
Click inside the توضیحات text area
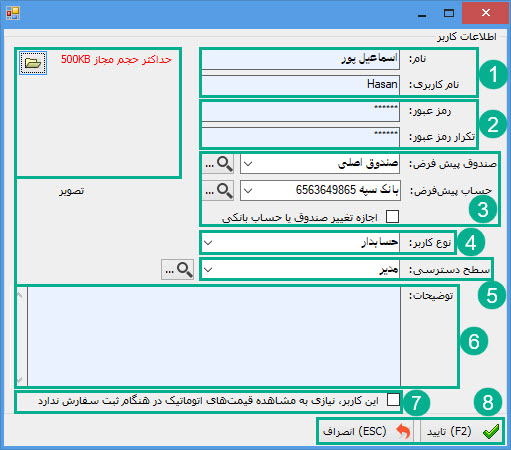(214, 336)
